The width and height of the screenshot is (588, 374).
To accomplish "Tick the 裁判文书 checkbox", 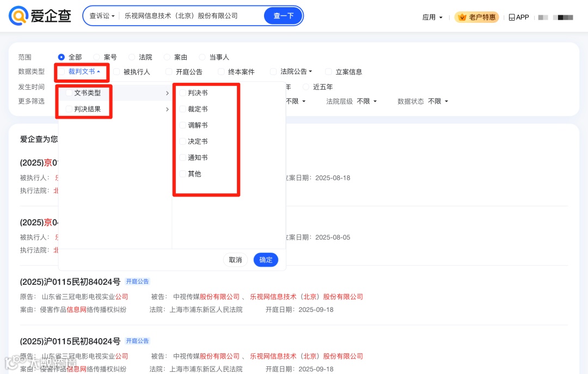I will [x=62, y=72].
